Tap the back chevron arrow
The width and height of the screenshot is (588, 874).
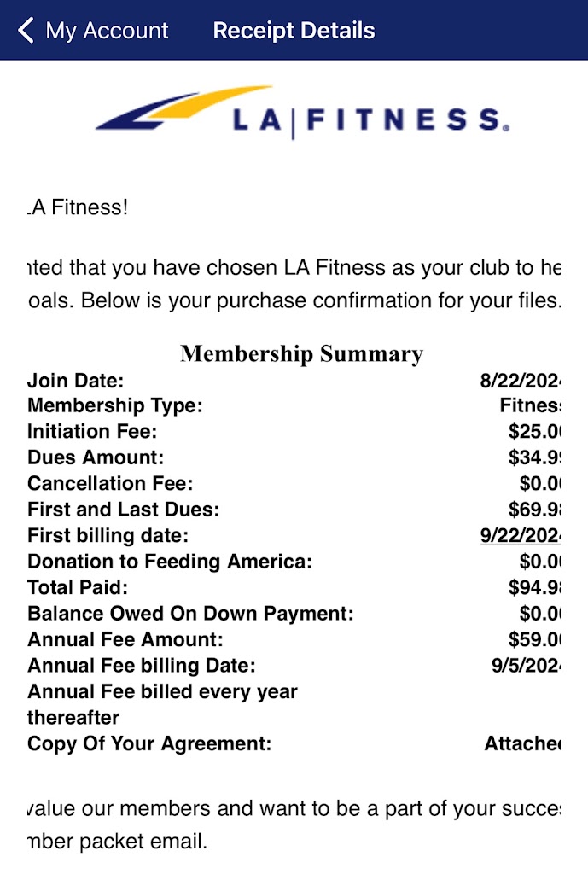click(x=26, y=31)
